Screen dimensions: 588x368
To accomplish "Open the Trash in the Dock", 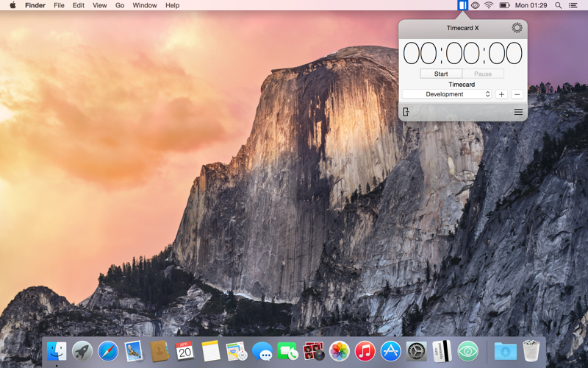I will click(x=531, y=351).
